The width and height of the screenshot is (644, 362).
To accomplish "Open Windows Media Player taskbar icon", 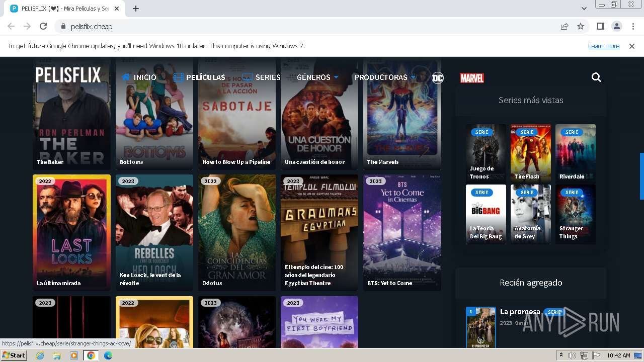I will (74, 355).
